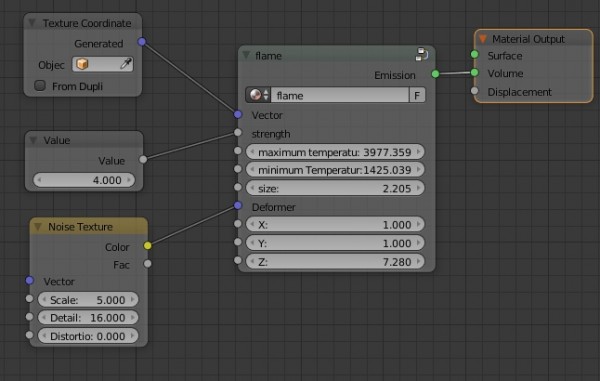
Task: Click the maximum temperature input socket
Action: pyautogui.click(x=238, y=151)
